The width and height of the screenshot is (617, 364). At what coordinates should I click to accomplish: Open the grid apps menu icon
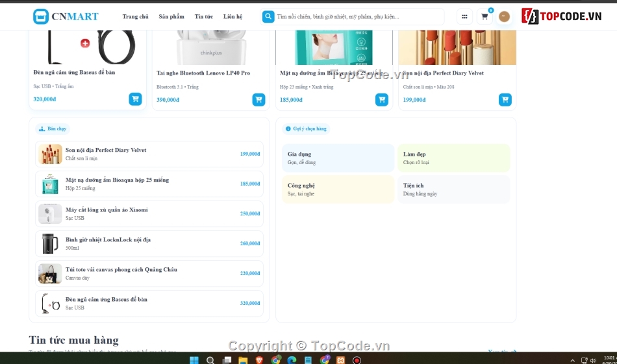pyautogui.click(x=464, y=16)
